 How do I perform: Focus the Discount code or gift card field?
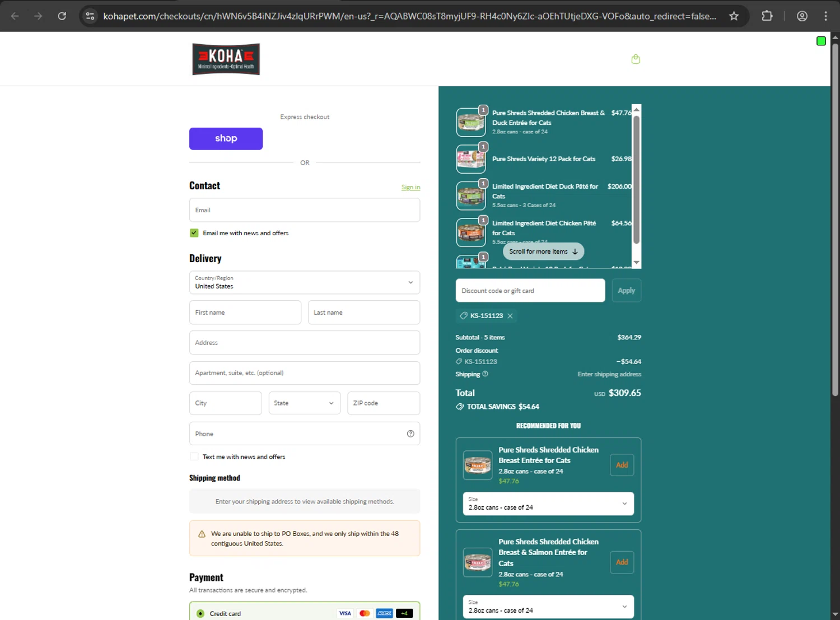530,291
